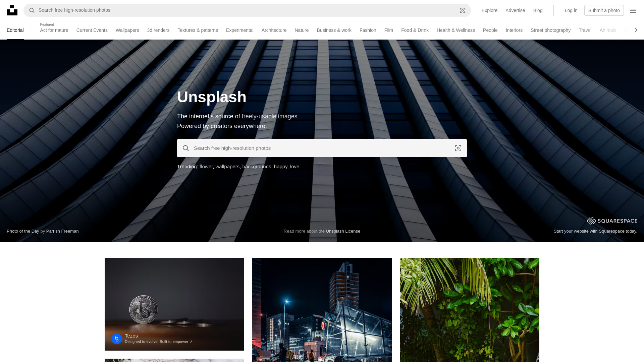Open Fashion category
The image size is (644, 362).
click(x=368, y=30)
